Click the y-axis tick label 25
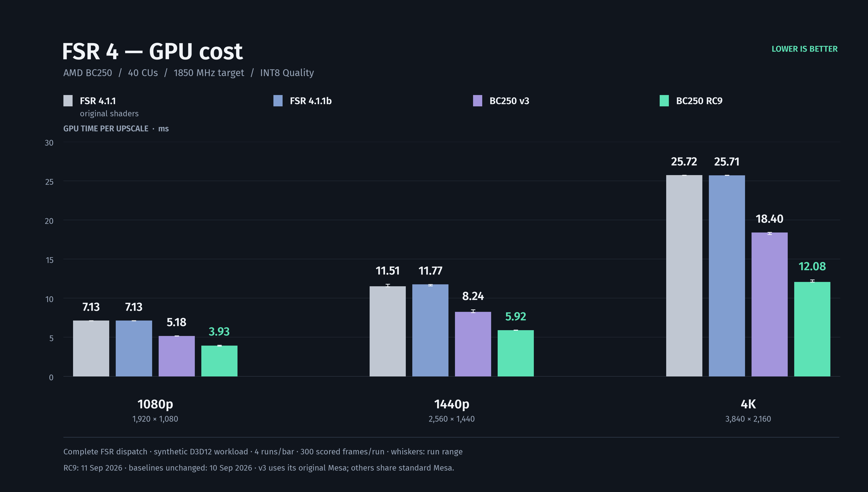 pos(49,182)
